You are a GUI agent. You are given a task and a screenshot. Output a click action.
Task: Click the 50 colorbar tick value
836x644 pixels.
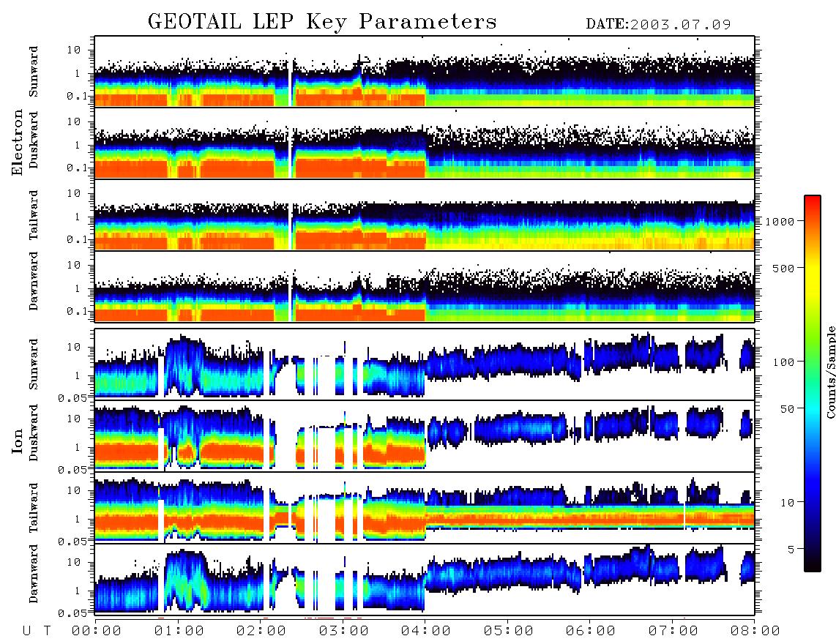[x=787, y=409]
